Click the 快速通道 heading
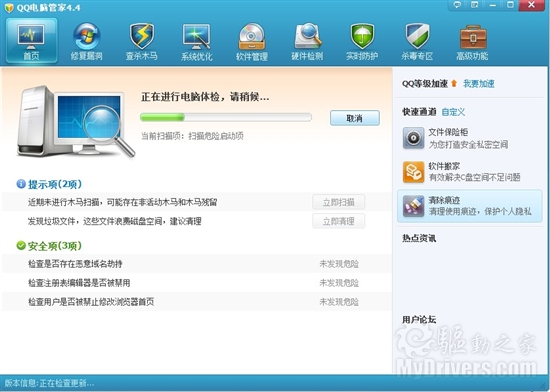550x392 pixels. coord(419,112)
